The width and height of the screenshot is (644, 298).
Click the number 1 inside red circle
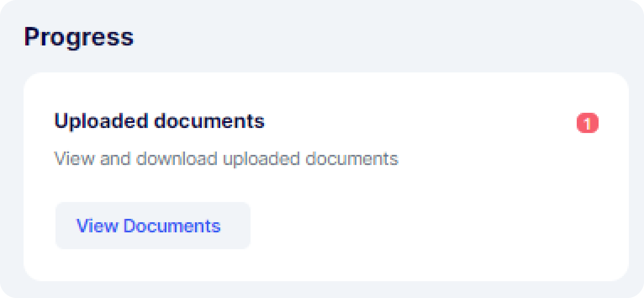pos(587,124)
